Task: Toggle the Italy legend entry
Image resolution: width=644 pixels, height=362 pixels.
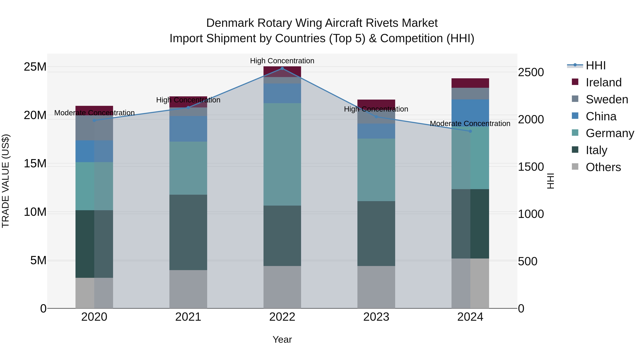Action: point(589,150)
